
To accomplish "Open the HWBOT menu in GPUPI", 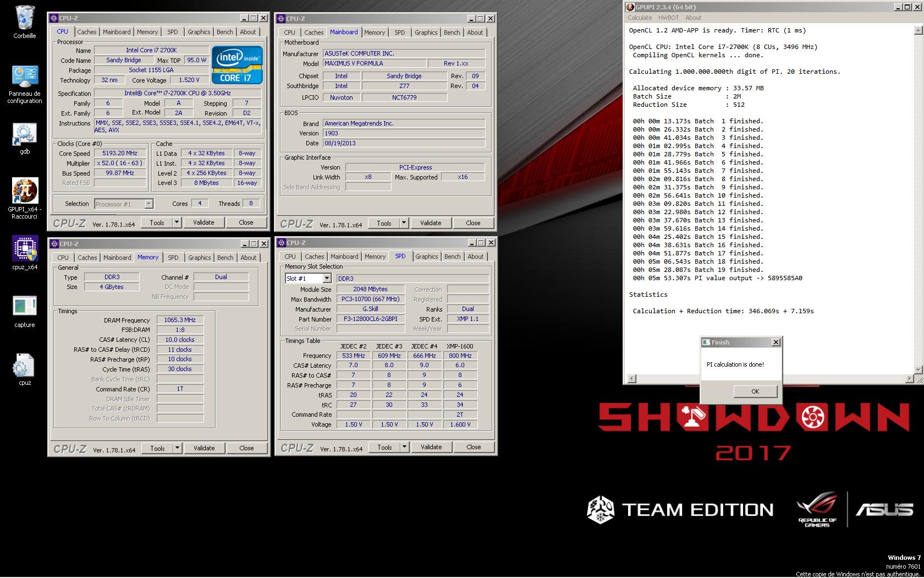I will click(668, 18).
